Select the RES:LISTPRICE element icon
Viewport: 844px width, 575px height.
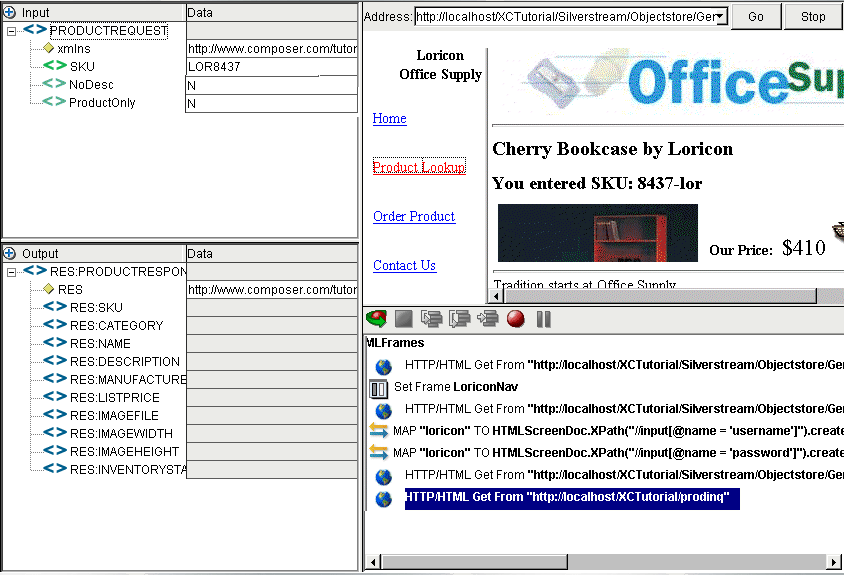[55, 397]
